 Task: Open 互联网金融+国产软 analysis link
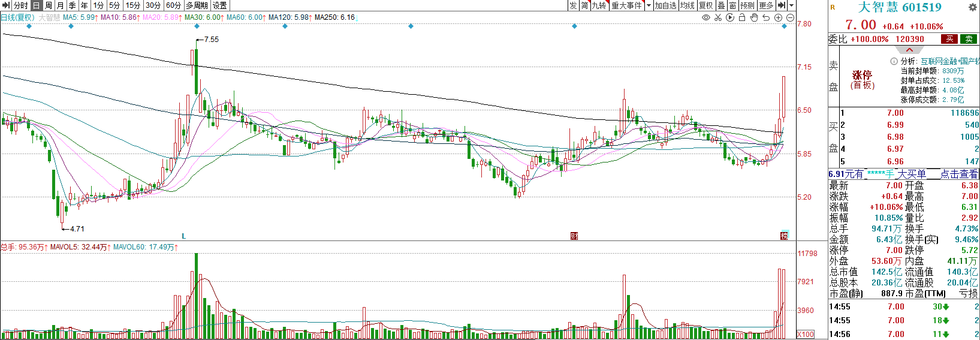point(950,61)
